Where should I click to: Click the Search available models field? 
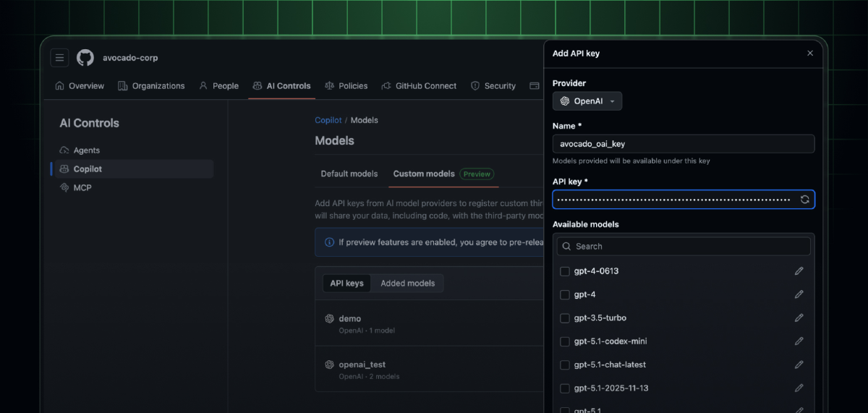[x=684, y=247]
